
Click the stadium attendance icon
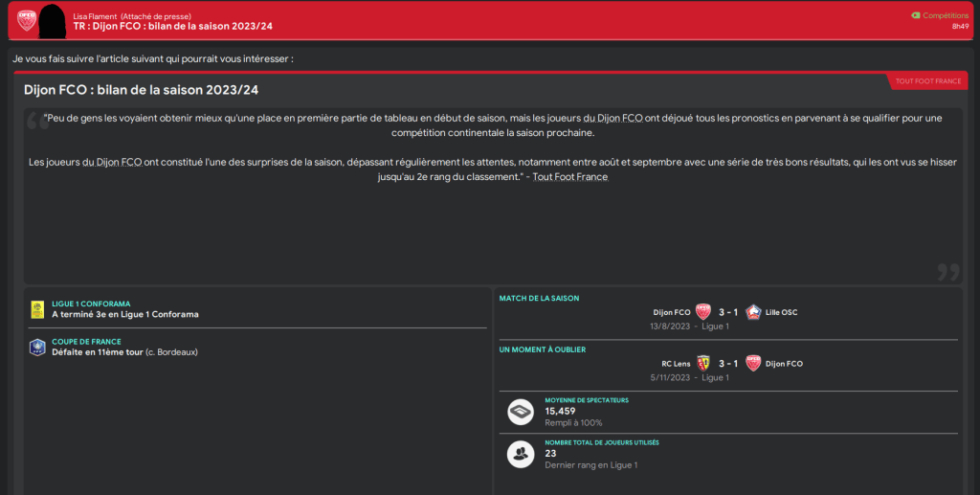(521, 411)
